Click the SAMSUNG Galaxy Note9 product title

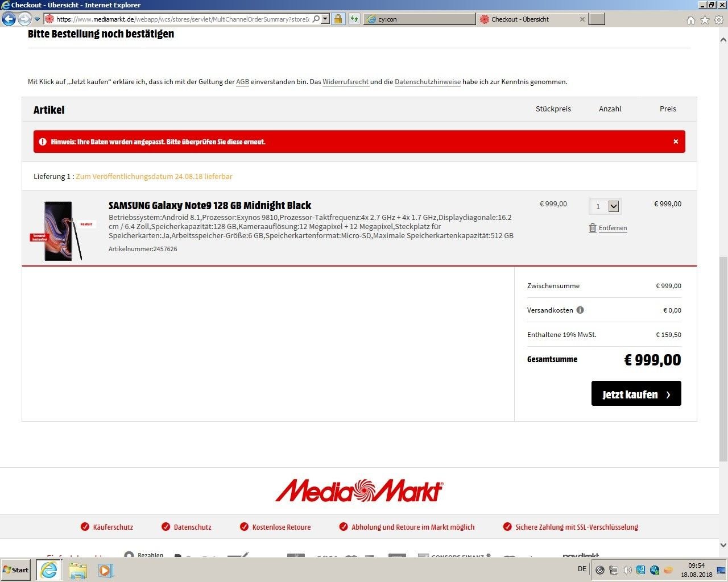tap(210, 206)
